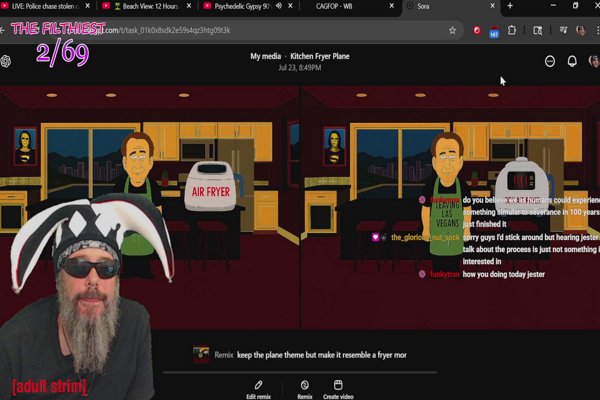Close the Beach View tab
600x400 pixels.
[x=189, y=6]
